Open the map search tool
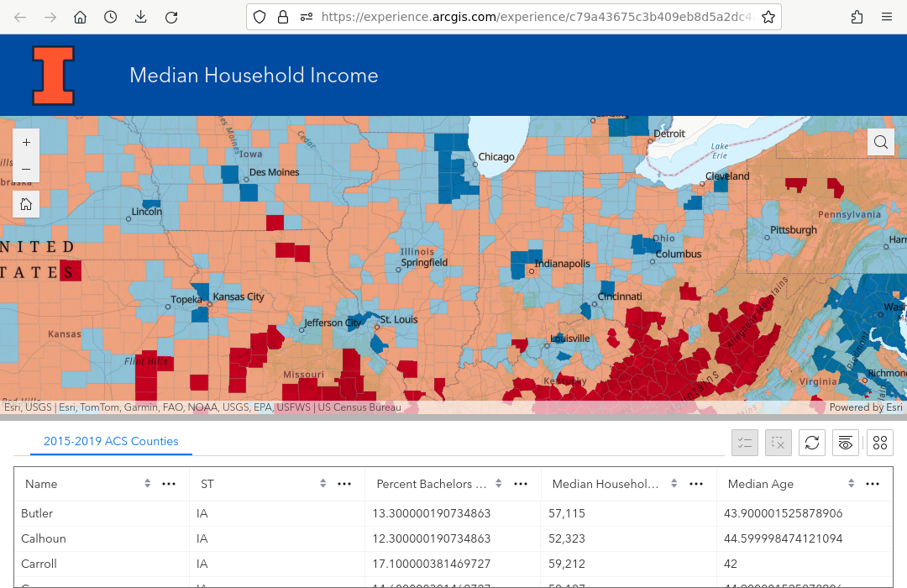 point(880,143)
